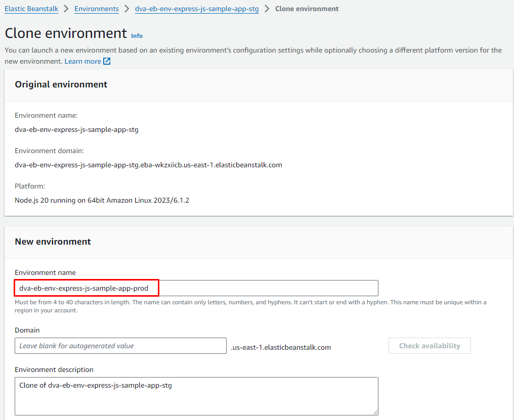Select the Clone environment breadcrumb item

[307, 9]
